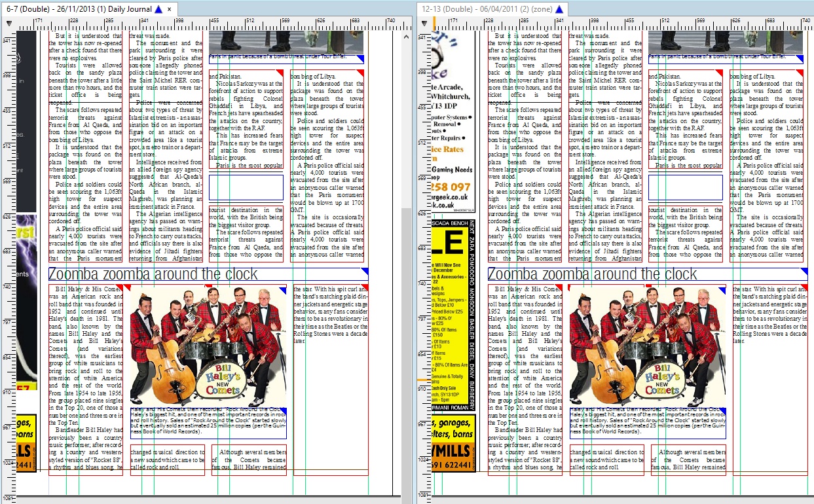Select the Zoomba headline in the Daily Journal pane
The height and width of the screenshot is (504, 814).
[208, 274]
